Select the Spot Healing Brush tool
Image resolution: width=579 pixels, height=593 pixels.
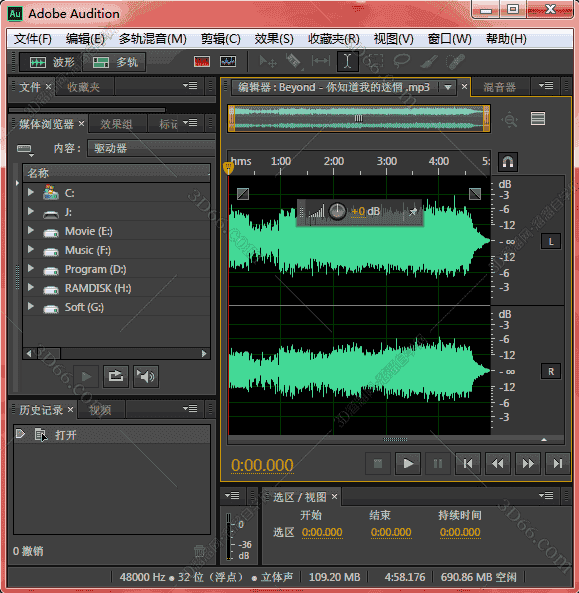coord(455,61)
